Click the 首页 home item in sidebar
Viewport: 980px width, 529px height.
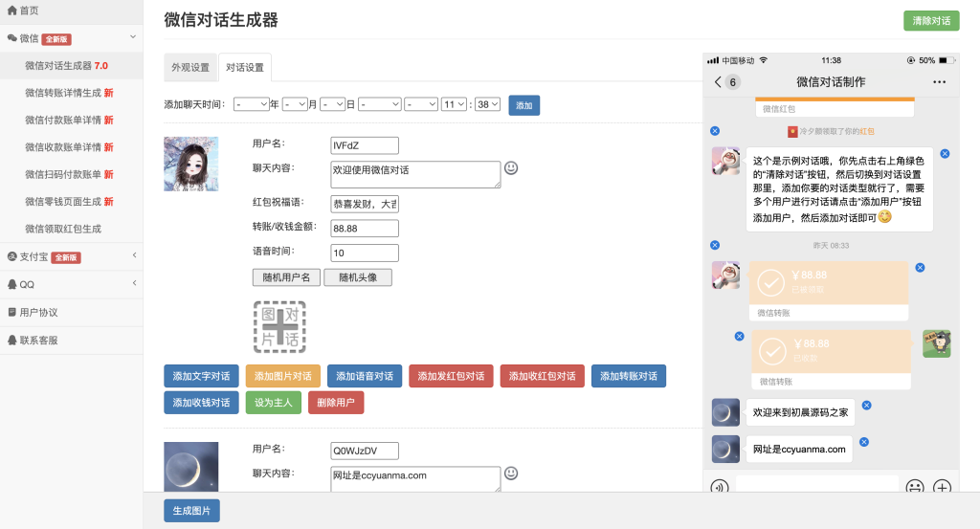(23, 11)
